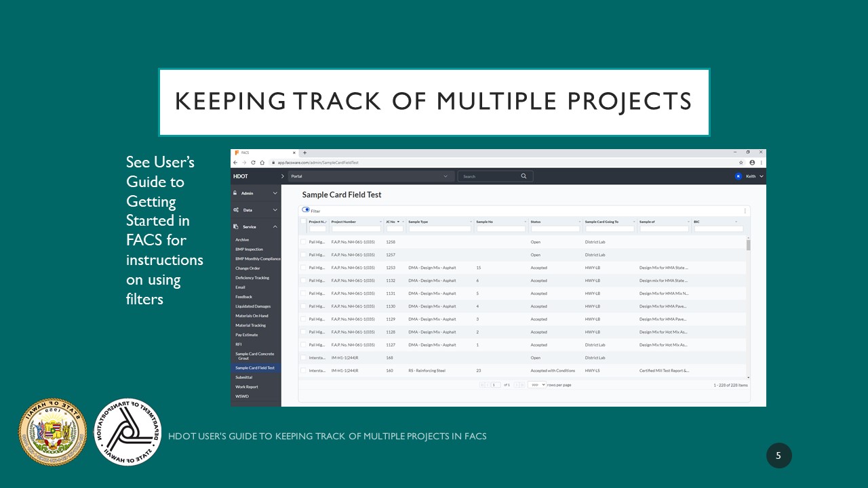Click 'Accepted with Conditions' status cell

point(553,371)
